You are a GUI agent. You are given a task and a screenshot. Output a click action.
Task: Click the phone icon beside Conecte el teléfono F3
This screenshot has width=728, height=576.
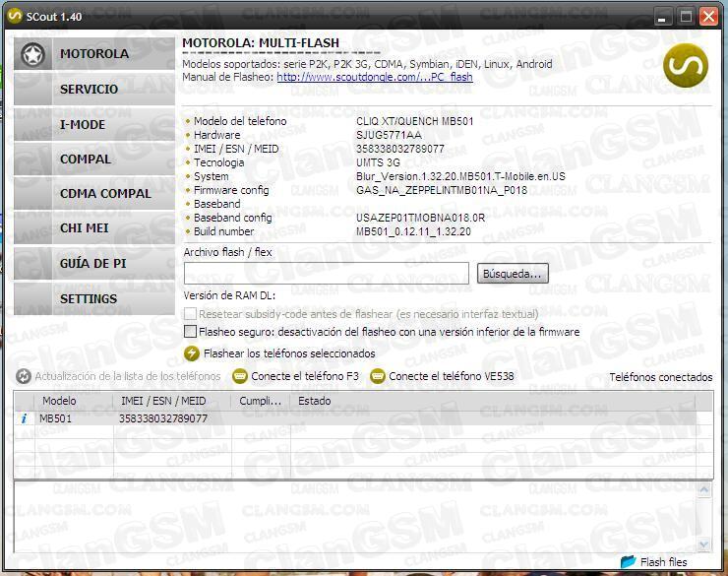240,376
